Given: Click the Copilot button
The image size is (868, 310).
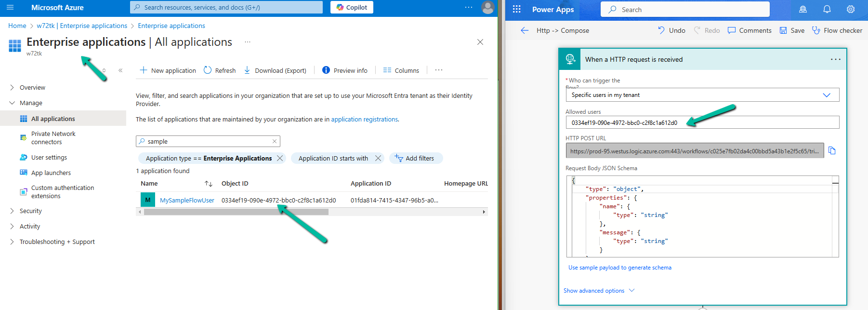Looking at the screenshot, I should [x=352, y=7].
